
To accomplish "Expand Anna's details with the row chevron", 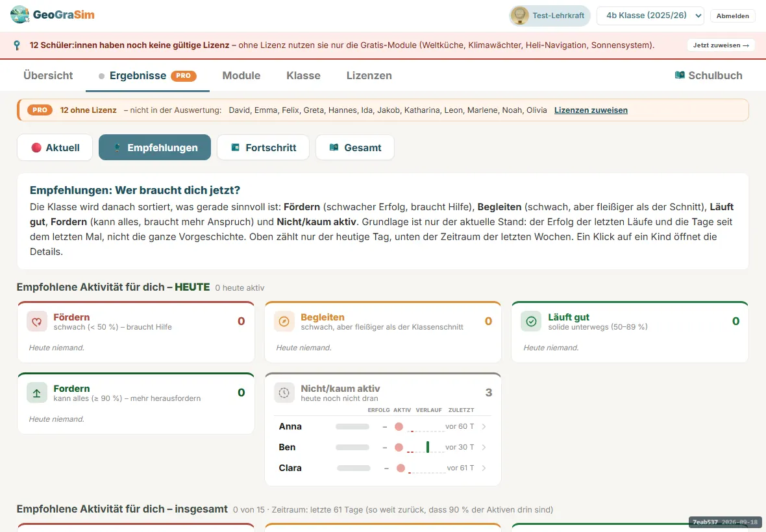I will coord(484,427).
